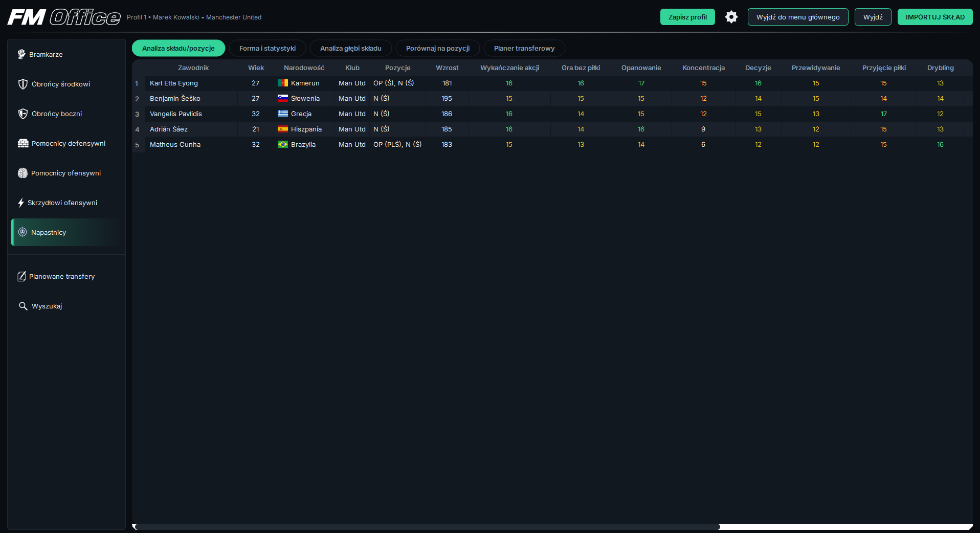The image size is (980, 533).
Task: Select player Adrián Sáez
Action: coord(169,129)
